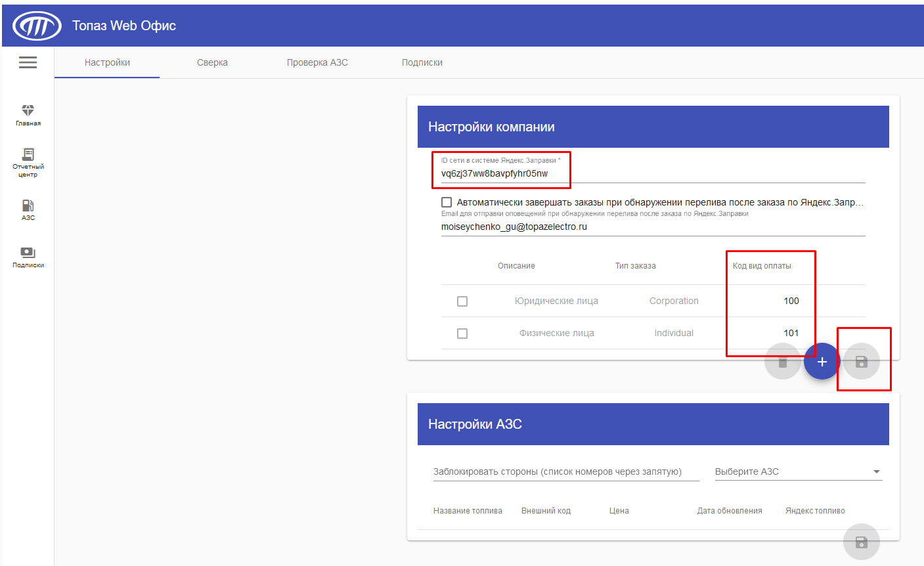Click the notification email input field

[653, 227]
